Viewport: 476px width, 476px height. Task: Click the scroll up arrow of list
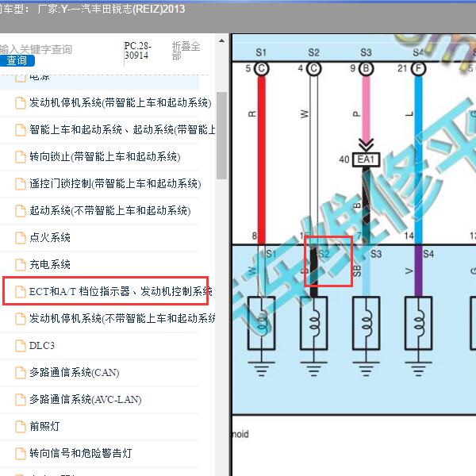pos(222,40)
